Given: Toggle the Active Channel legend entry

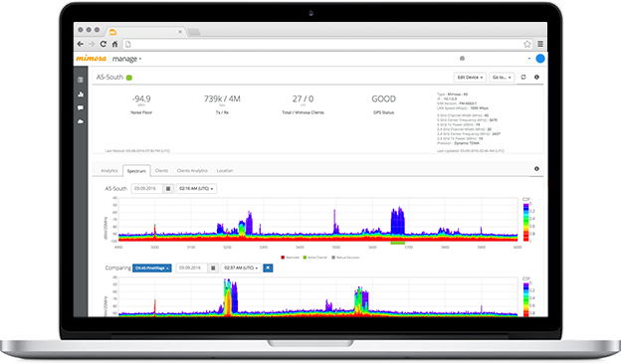Looking at the screenshot, I should 315,258.
